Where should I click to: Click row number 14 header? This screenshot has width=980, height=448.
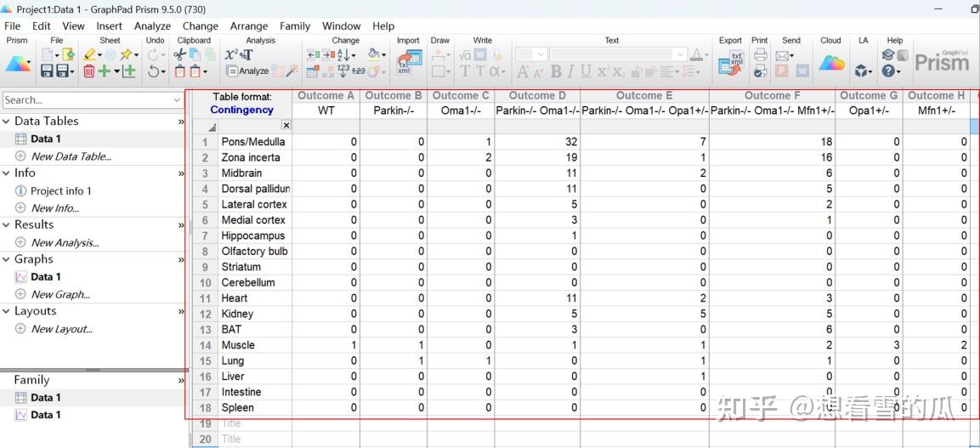tap(205, 345)
